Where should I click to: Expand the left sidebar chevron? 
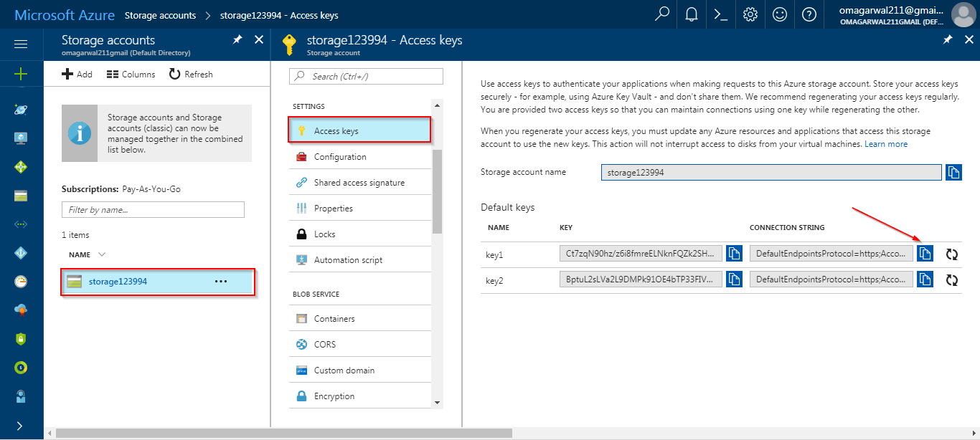point(19,426)
